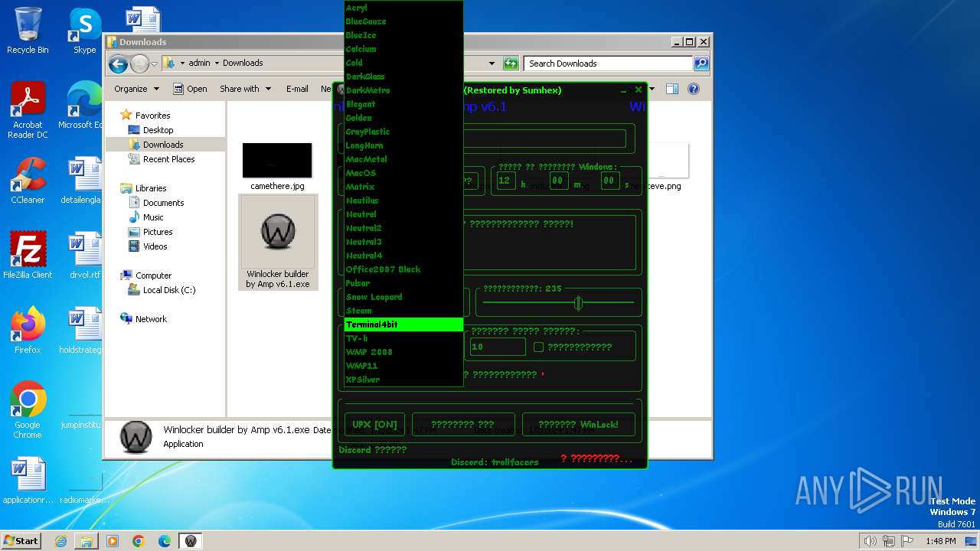
Task: Open recent locations dropdown beside Forward button
Action: [154, 64]
